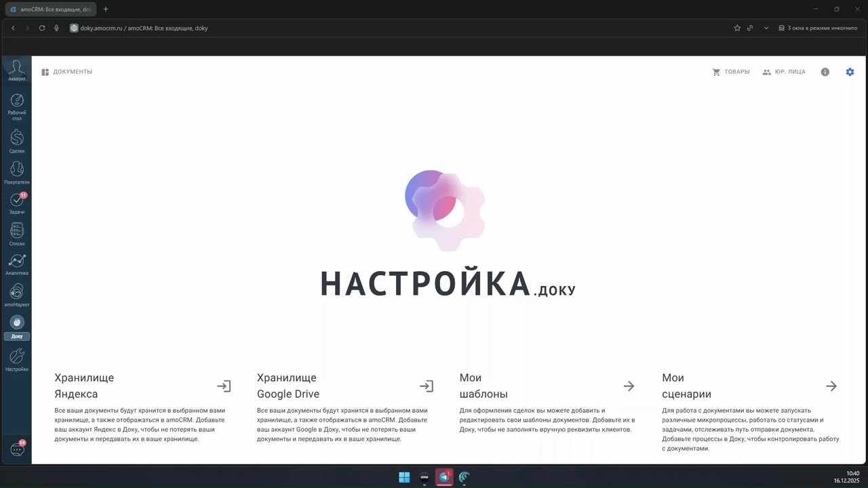Click the Мои сценарии description text
868x488 pixels.
[751, 430]
